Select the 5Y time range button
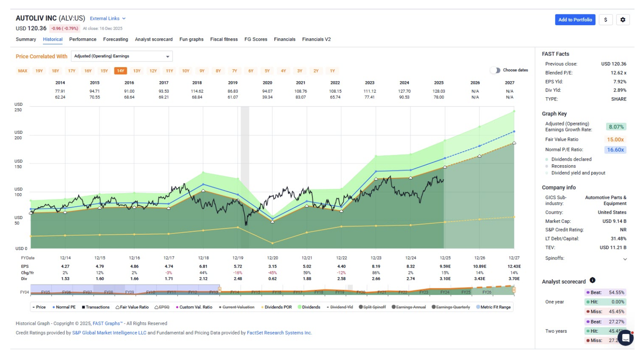The height and width of the screenshot is (355, 644). click(x=267, y=71)
